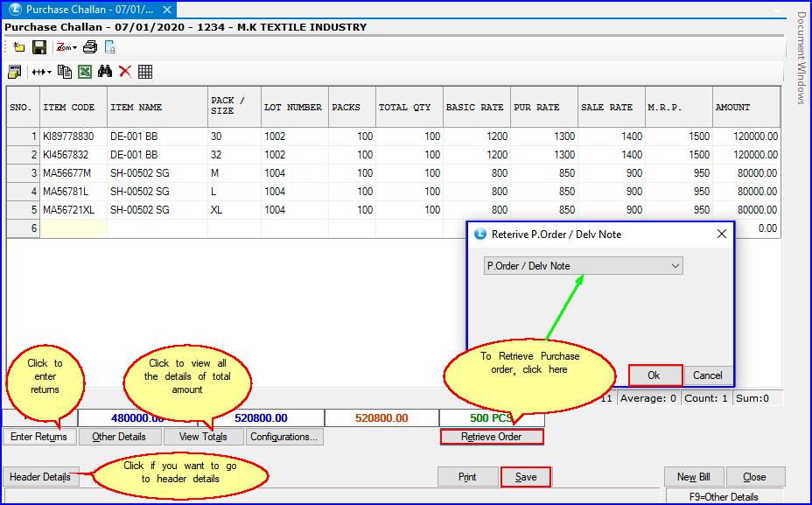Select item code cell KI89778830

pyautogui.click(x=73, y=137)
